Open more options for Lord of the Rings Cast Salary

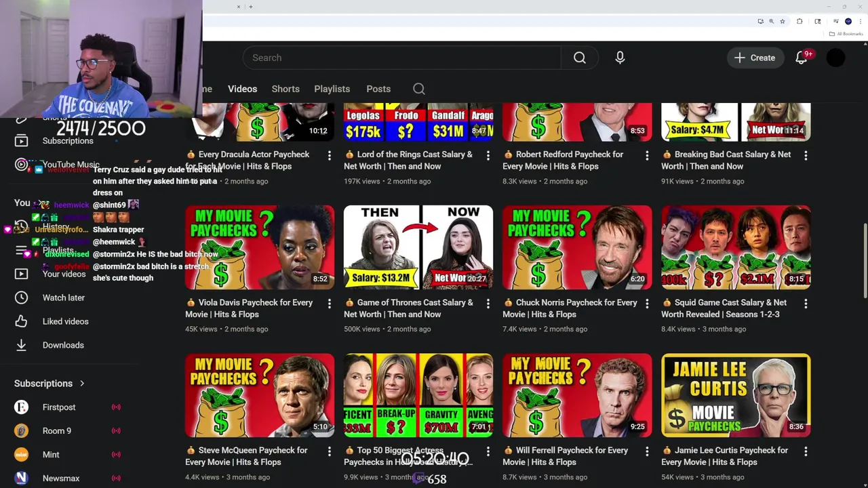tap(488, 156)
